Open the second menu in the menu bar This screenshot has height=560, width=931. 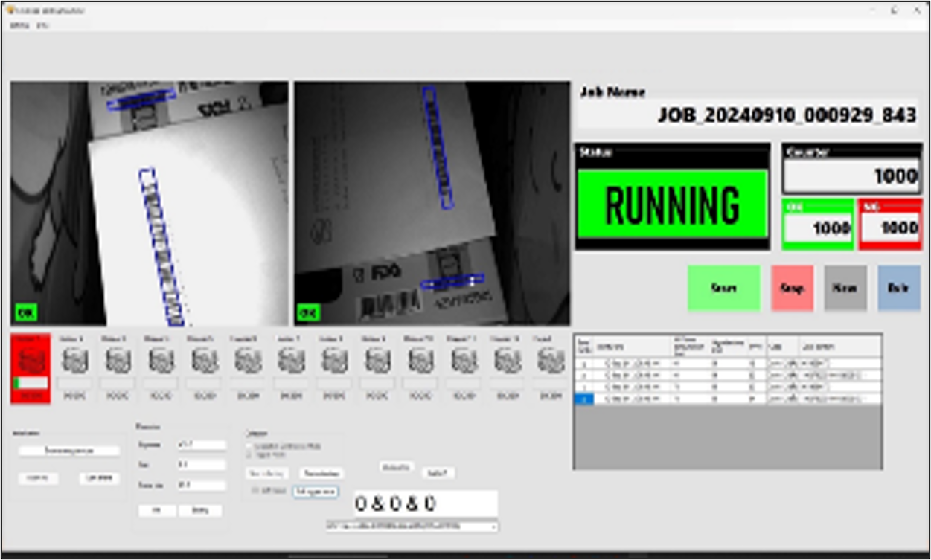43,25
